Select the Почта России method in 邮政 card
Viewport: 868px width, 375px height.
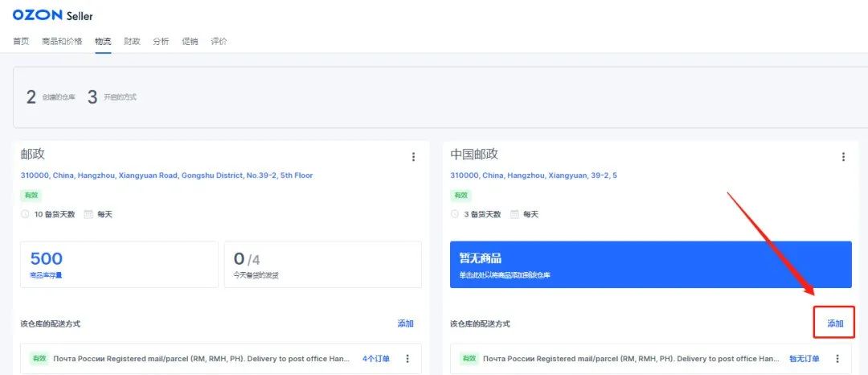(x=202, y=359)
